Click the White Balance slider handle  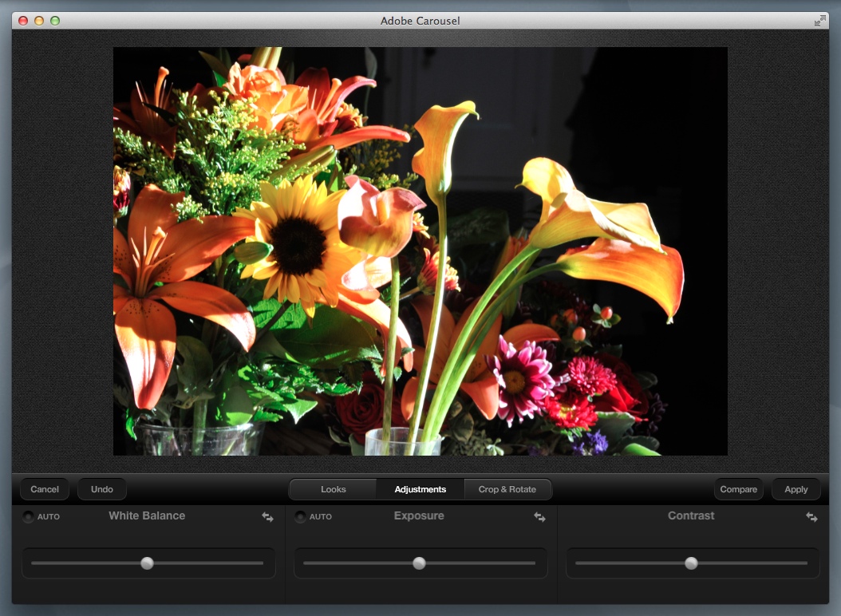(x=147, y=563)
